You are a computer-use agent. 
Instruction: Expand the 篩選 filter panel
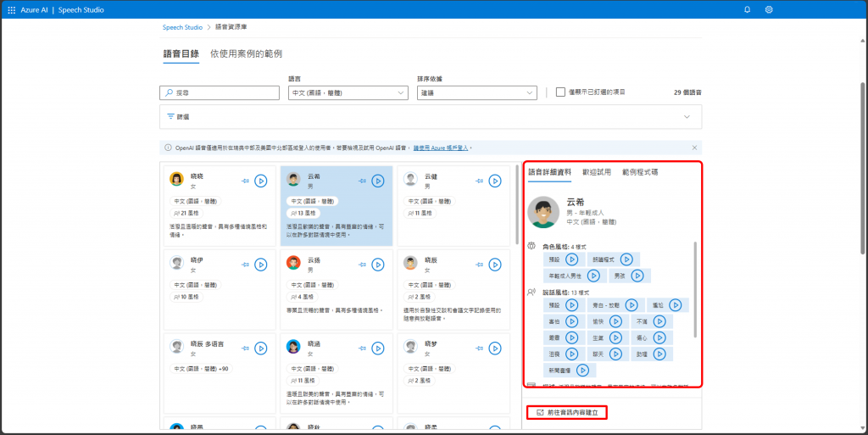tap(431, 117)
